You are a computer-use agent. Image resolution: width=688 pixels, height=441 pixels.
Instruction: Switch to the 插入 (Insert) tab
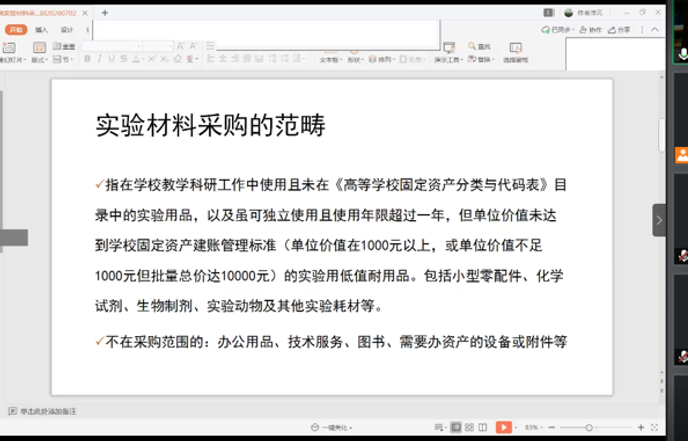point(41,30)
